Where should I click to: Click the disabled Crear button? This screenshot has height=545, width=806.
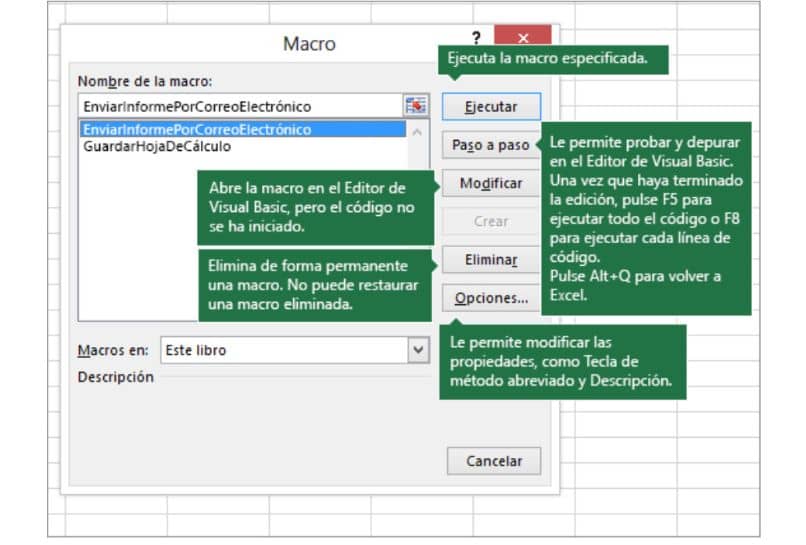coord(491,221)
